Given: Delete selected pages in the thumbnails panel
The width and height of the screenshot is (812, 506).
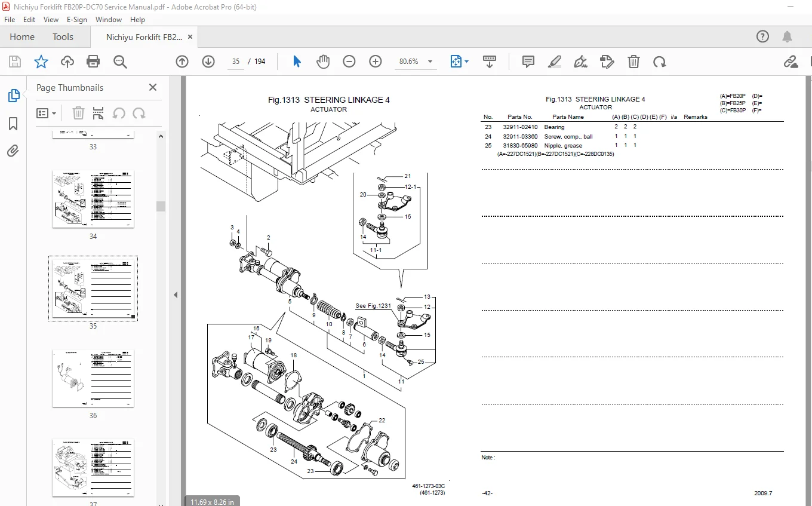Looking at the screenshot, I should [x=78, y=113].
